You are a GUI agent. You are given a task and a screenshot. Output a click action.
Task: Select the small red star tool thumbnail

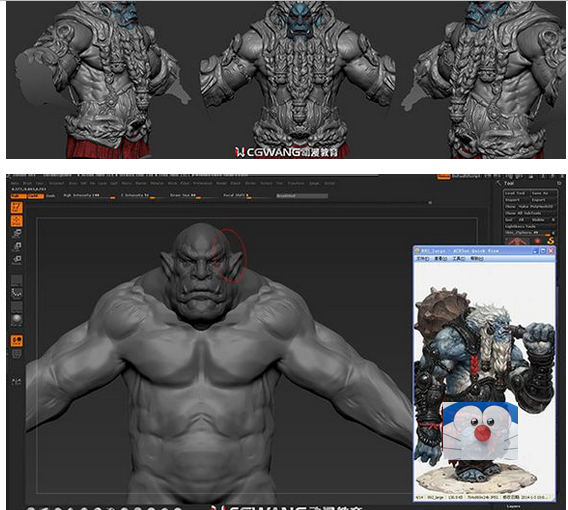coord(537,241)
